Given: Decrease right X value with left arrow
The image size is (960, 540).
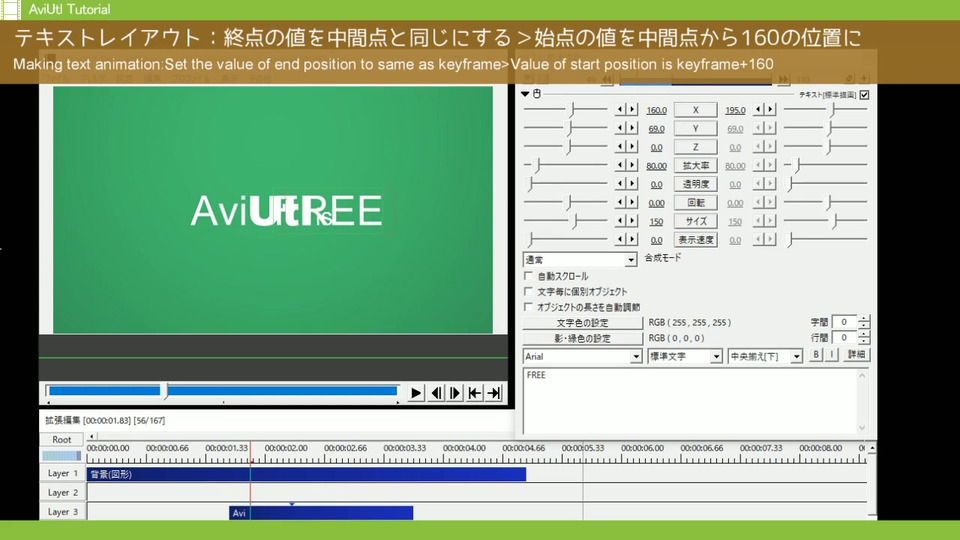Looking at the screenshot, I should (759, 110).
